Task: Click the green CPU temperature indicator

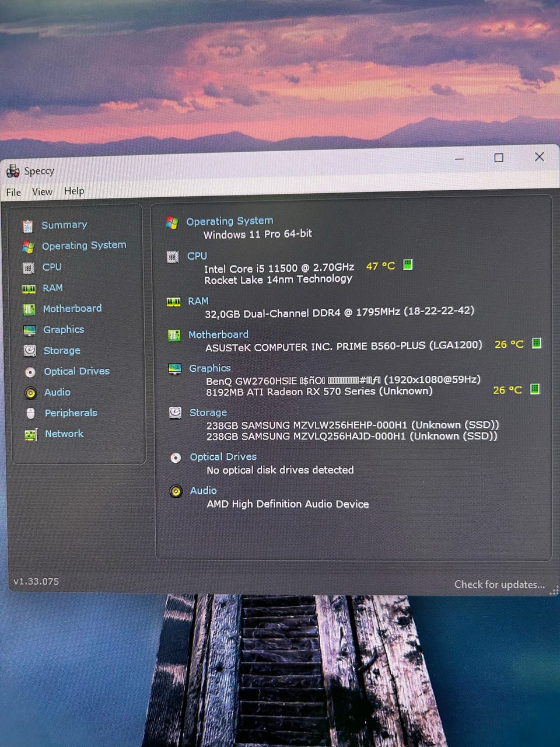Action: coord(408,265)
